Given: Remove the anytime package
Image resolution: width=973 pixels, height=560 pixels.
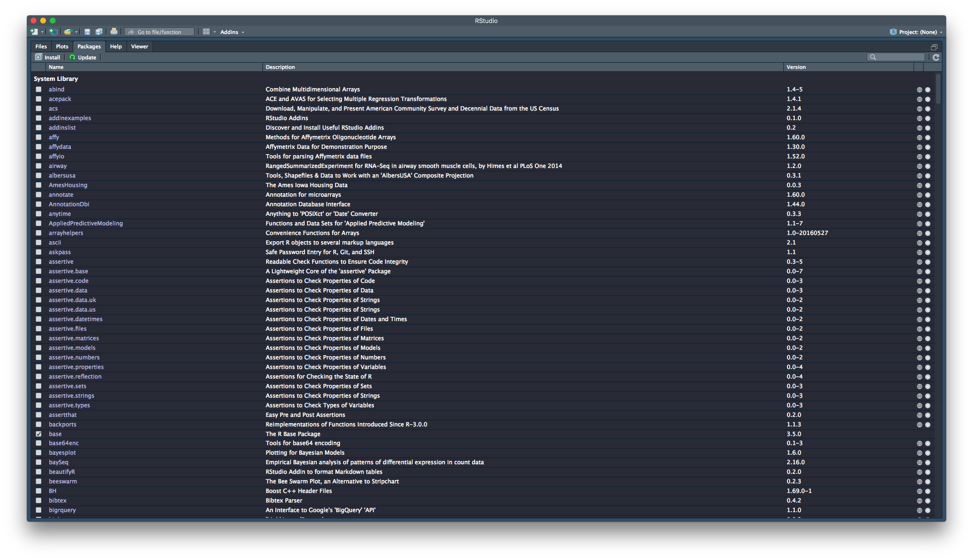Looking at the screenshot, I should 928,214.
